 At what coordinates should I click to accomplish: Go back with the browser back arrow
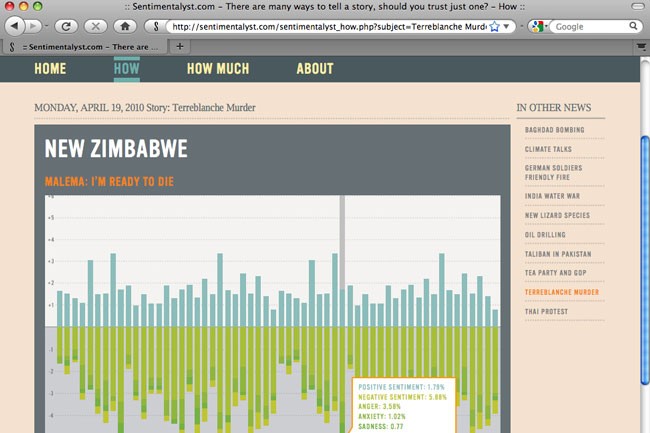pos(15,27)
